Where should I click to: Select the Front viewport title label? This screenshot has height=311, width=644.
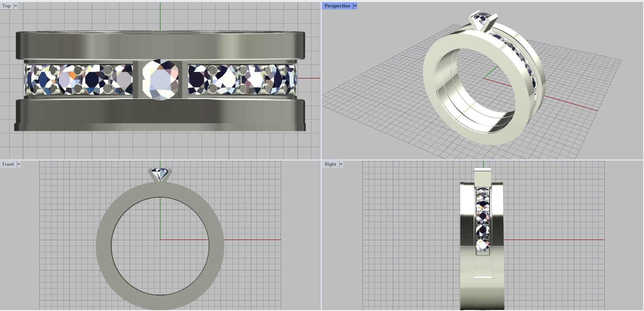point(8,164)
